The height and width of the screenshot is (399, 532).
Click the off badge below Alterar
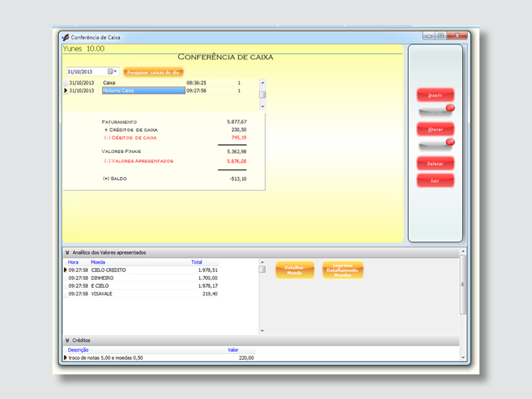pyautogui.click(x=450, y=142)
